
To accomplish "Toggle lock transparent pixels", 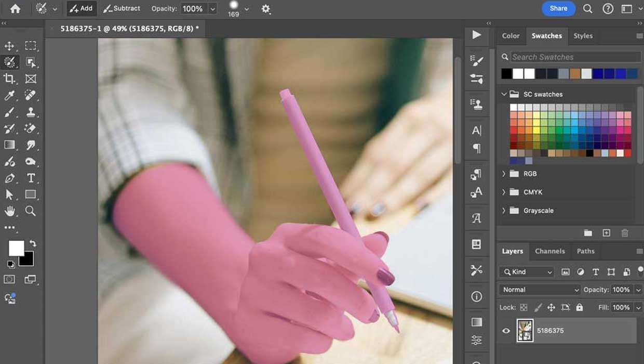I will click(x=524, y=308).
